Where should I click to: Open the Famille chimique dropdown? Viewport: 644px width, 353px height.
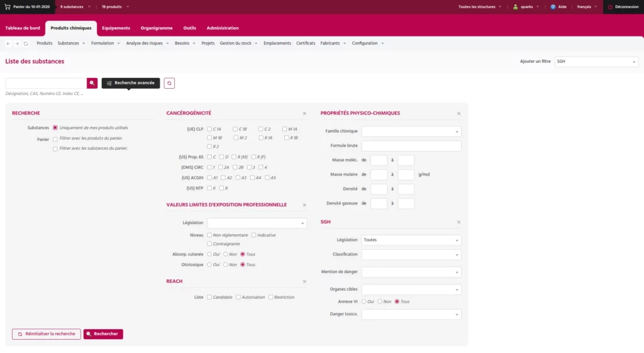point(411,132)
